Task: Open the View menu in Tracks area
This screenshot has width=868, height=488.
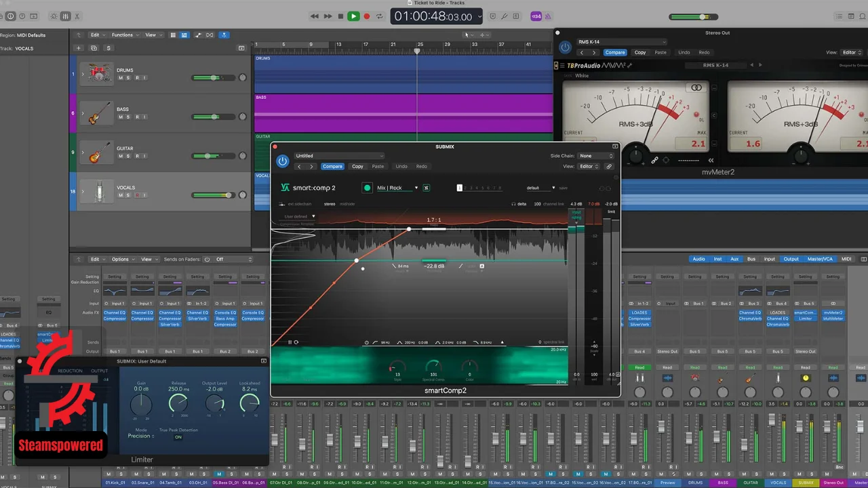Action: click(153, 35)
